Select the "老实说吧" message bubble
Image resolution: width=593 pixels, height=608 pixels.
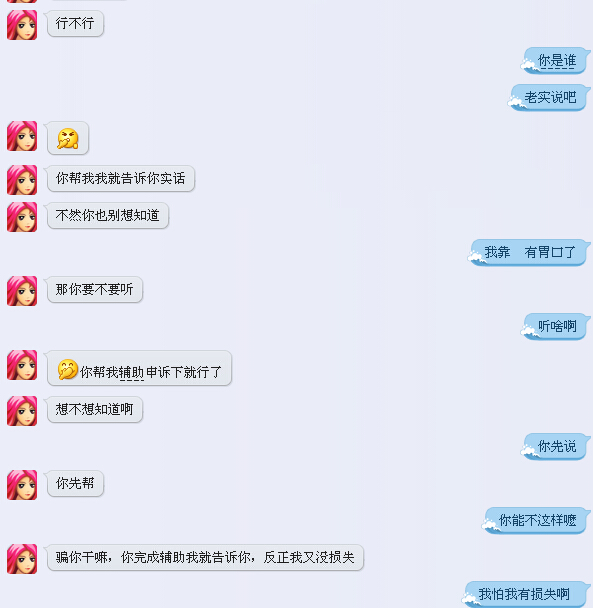coord(549,97)
